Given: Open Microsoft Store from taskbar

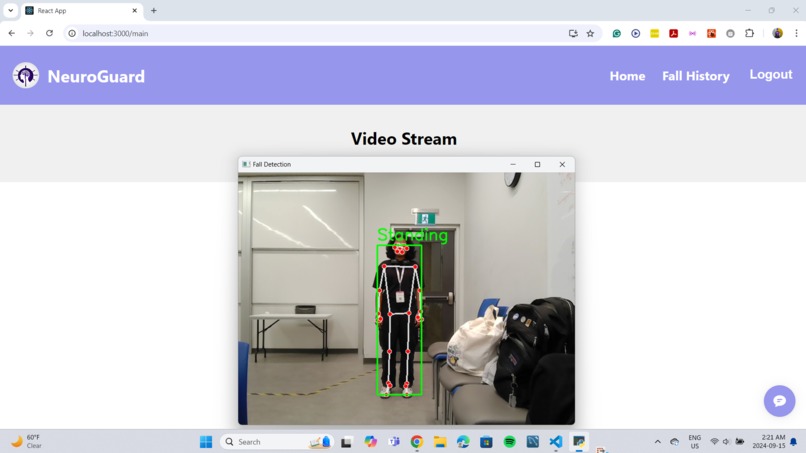Looking at the screenshot, I should 486,442.
